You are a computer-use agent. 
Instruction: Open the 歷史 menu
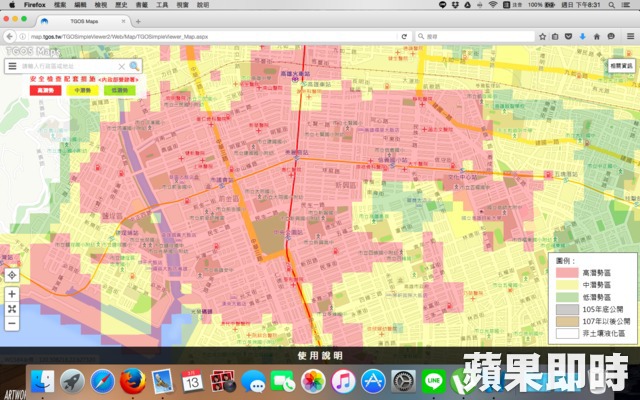(121, 5)
